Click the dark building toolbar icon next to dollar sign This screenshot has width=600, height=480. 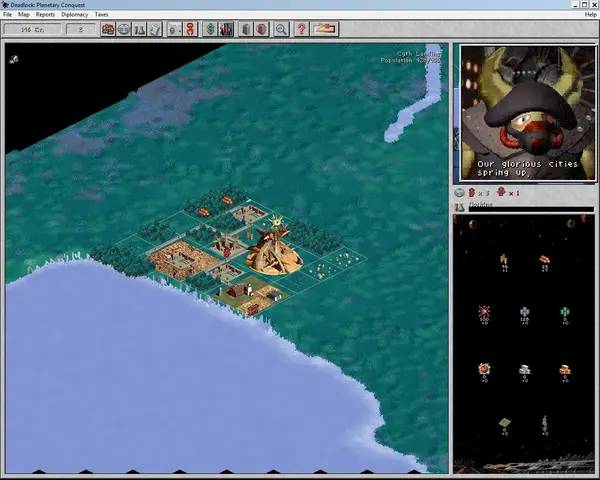(x=226, y=29)
